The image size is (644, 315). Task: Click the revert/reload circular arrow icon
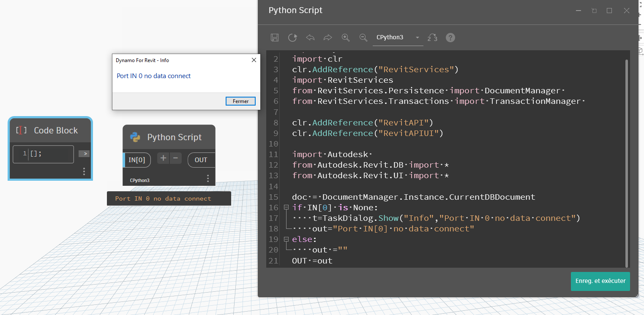click(292, 38)
